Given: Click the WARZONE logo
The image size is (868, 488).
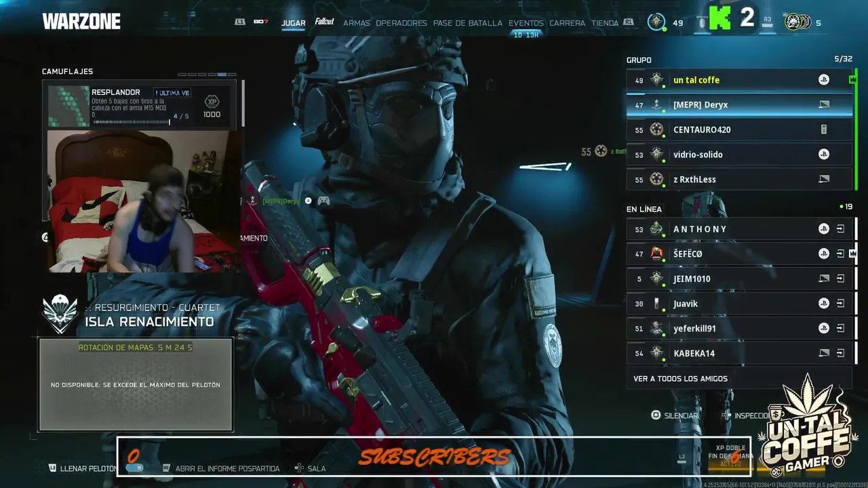Looking at the screenshot, I should tap(81, 22).
